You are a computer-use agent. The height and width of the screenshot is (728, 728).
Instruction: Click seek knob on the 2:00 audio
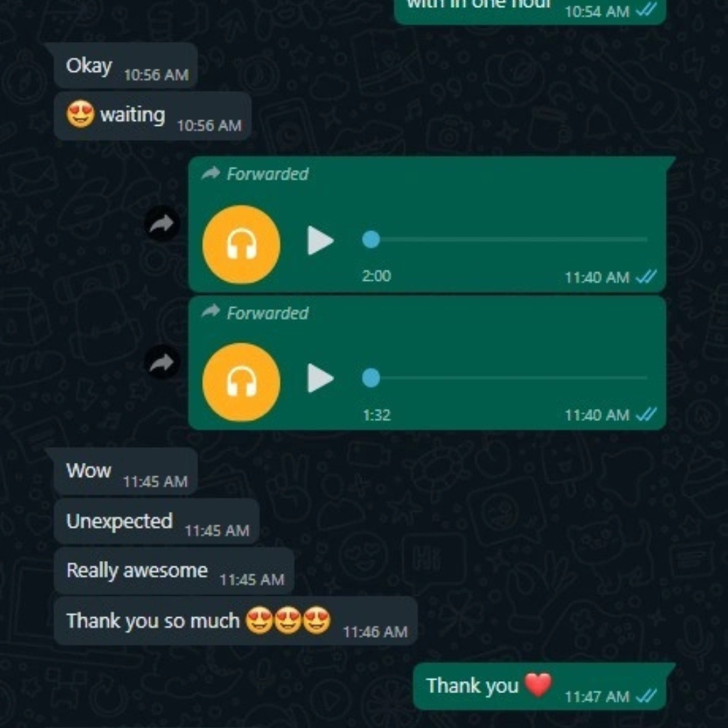[371, 240]
